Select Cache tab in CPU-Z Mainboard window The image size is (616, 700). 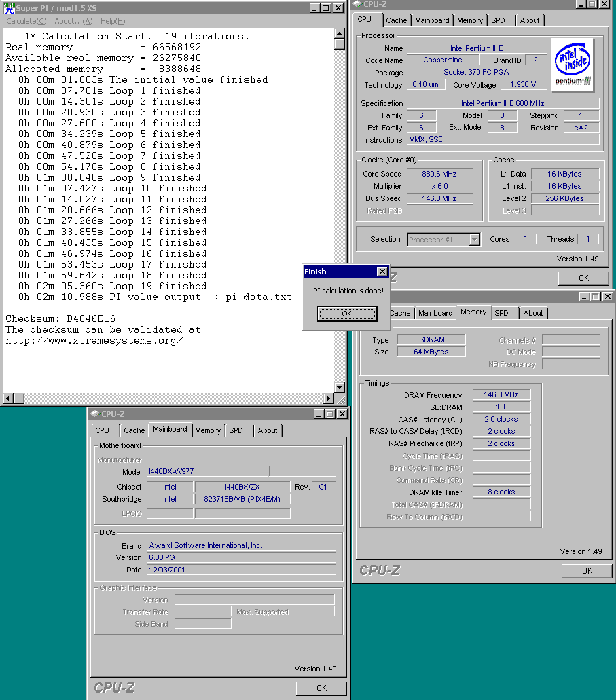click(x=134, y=430)
